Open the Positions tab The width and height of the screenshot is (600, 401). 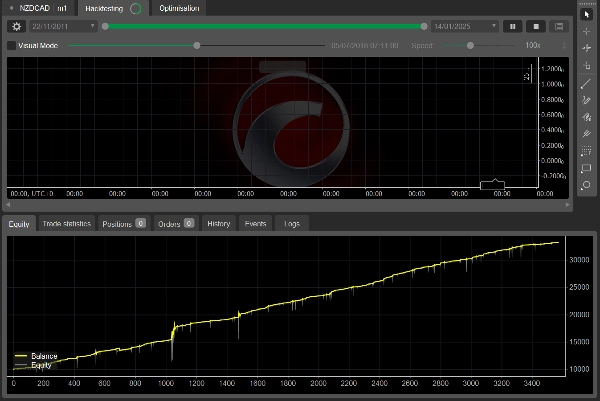124,223
